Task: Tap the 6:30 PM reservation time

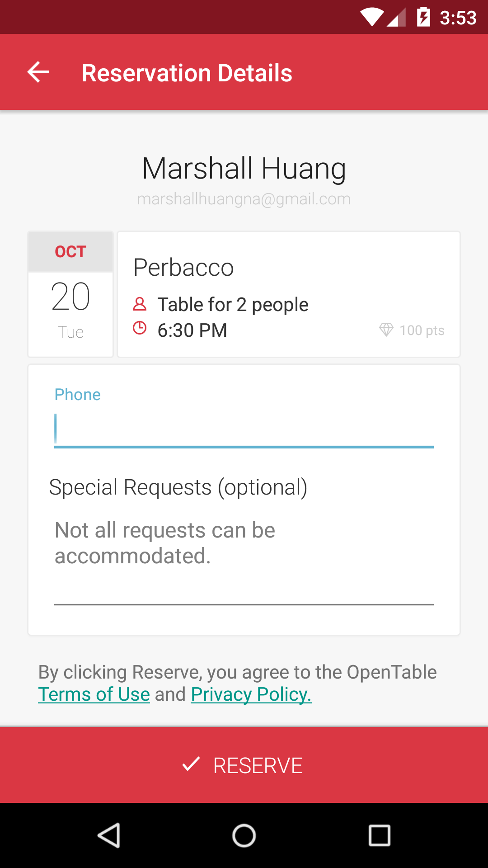Action: point(192,330)
